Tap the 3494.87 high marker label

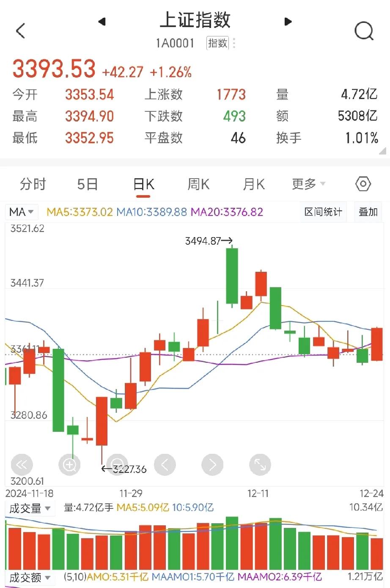coord(203,241)
